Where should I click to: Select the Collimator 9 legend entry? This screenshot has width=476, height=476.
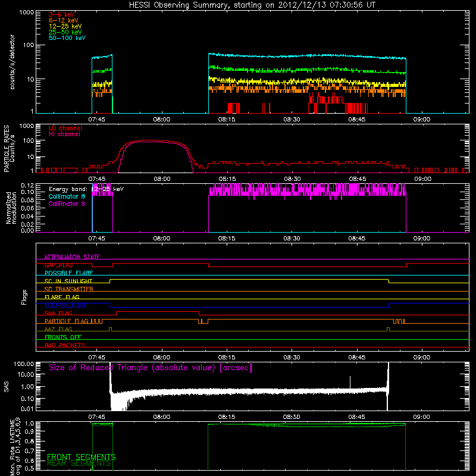[67, 203]
